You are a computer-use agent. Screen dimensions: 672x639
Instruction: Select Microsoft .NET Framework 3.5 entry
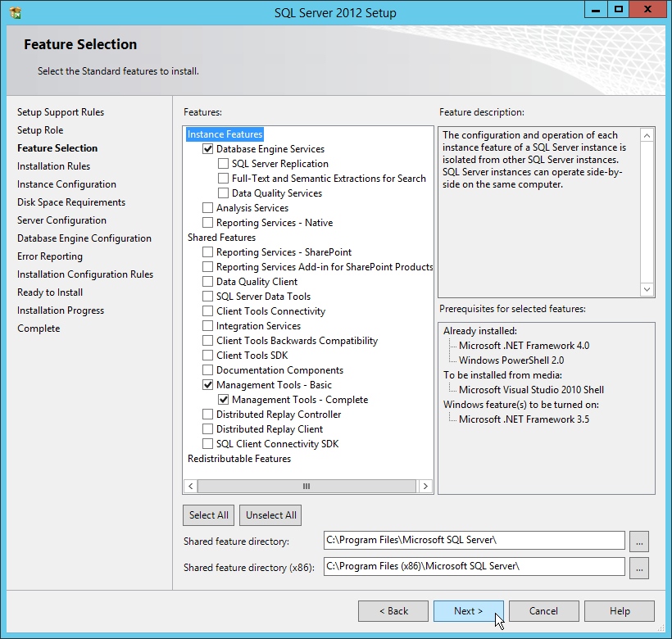coord(524,419)
